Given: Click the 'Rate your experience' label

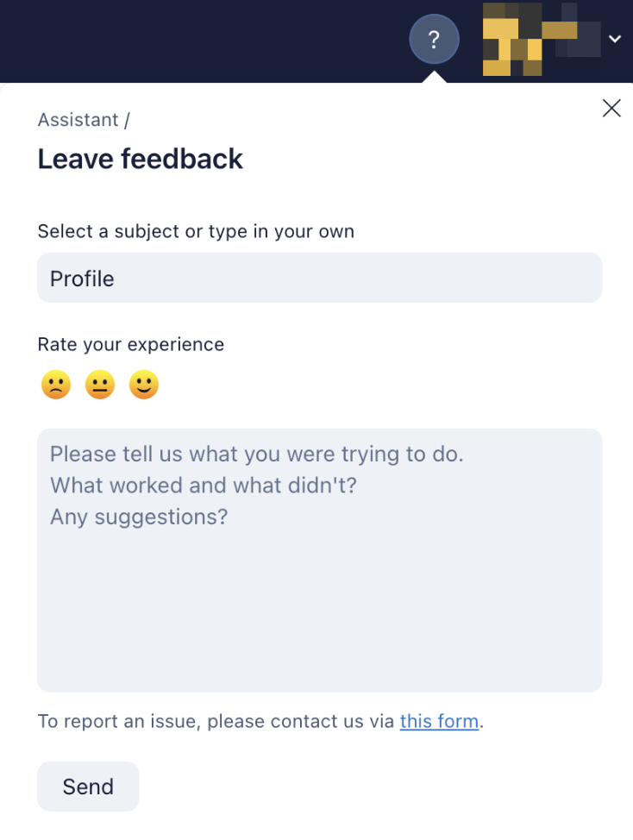Looking at the screenshot, I should point(131,344).
